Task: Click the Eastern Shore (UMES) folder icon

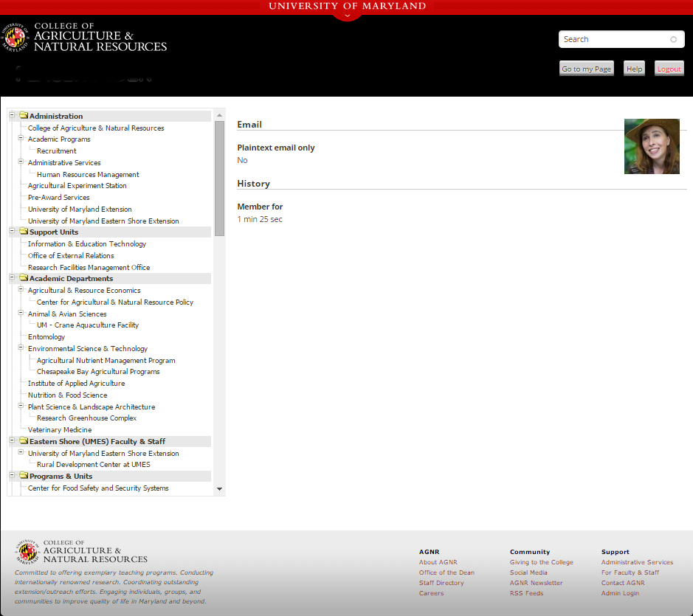Action: (x=24, y=441)
